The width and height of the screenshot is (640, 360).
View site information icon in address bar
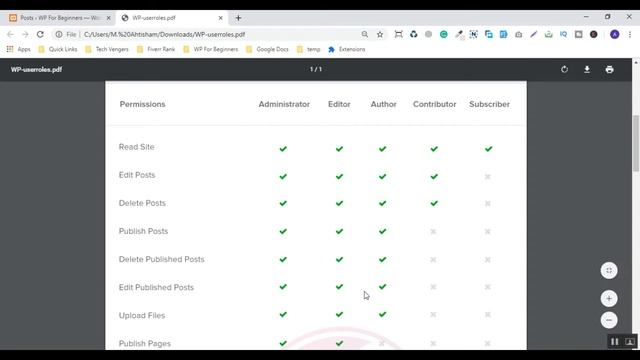[59, 34]
